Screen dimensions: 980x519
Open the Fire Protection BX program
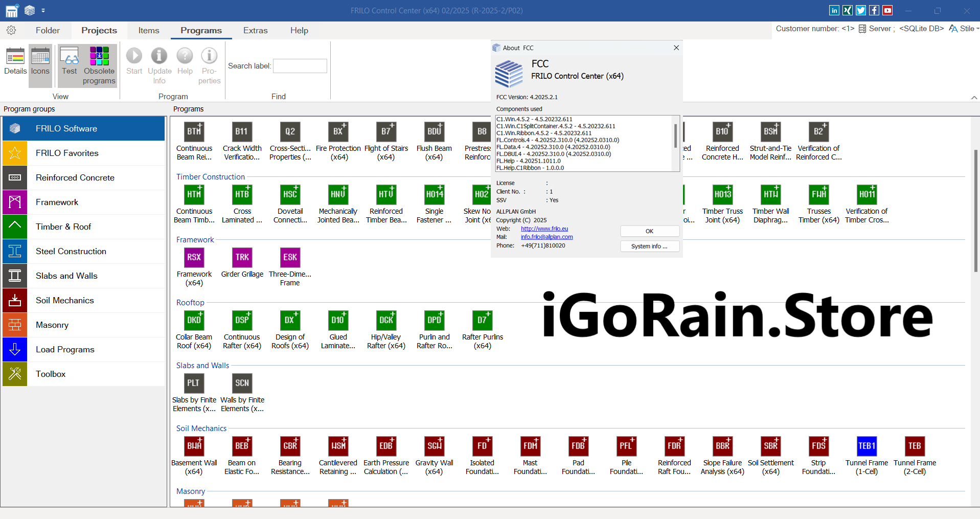(x=338, y=132)
